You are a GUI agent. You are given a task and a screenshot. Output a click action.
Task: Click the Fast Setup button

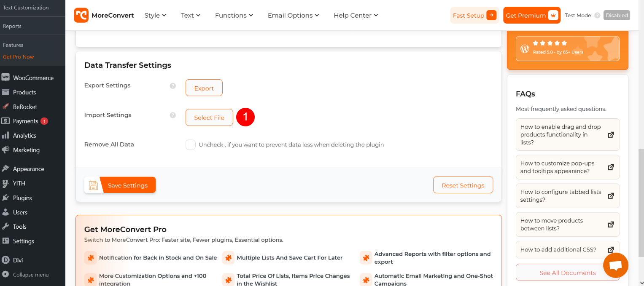click(x=474, y=15)
